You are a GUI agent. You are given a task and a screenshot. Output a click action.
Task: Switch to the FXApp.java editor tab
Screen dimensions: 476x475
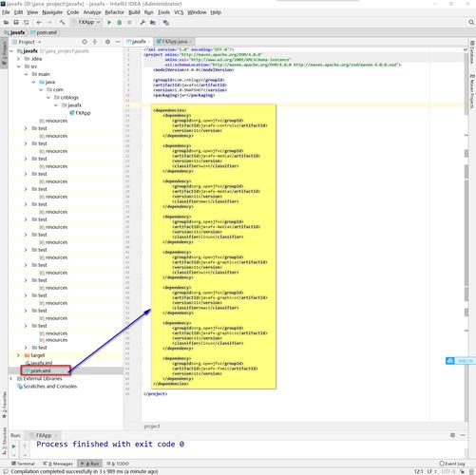click(x=174, y=42)
